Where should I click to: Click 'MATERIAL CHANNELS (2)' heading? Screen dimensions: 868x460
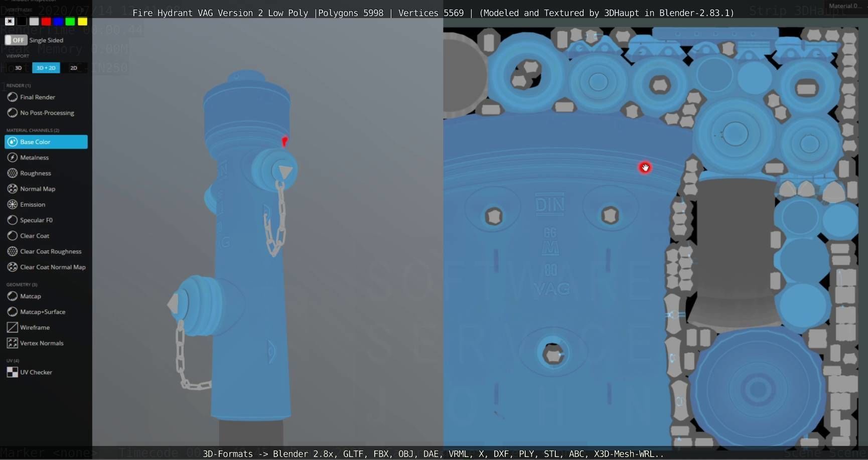click(x=33, y=130)
